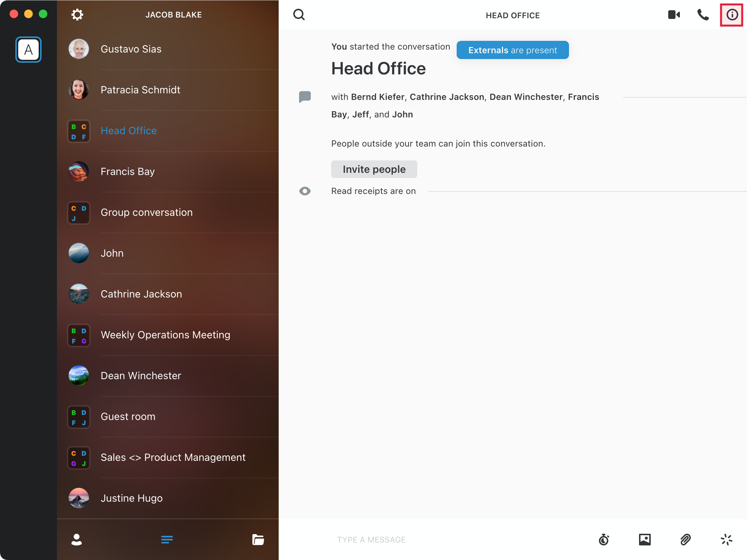
Task: Open the Group conversation entry
Action: click(x=168, y=213)
